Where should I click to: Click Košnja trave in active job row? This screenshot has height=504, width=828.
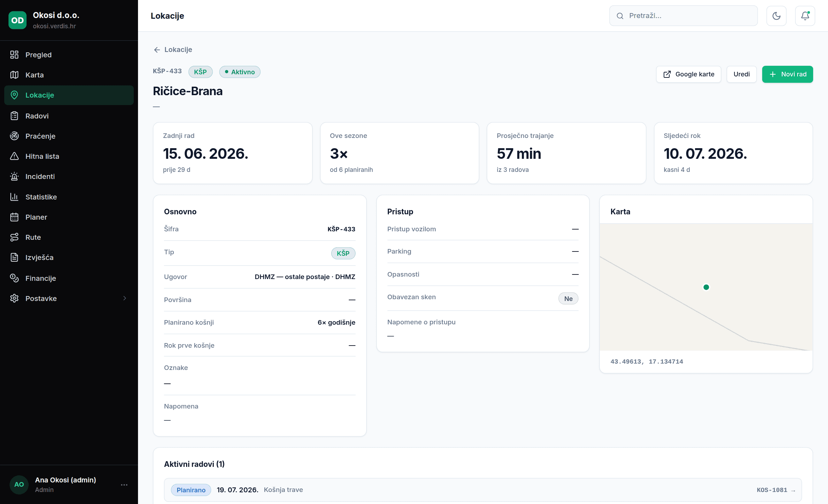point(283,490)
